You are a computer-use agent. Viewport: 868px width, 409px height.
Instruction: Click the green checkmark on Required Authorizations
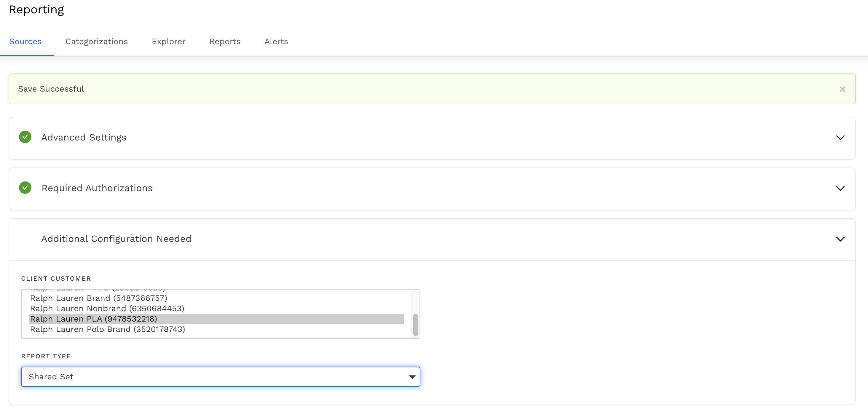pos(25,188)
